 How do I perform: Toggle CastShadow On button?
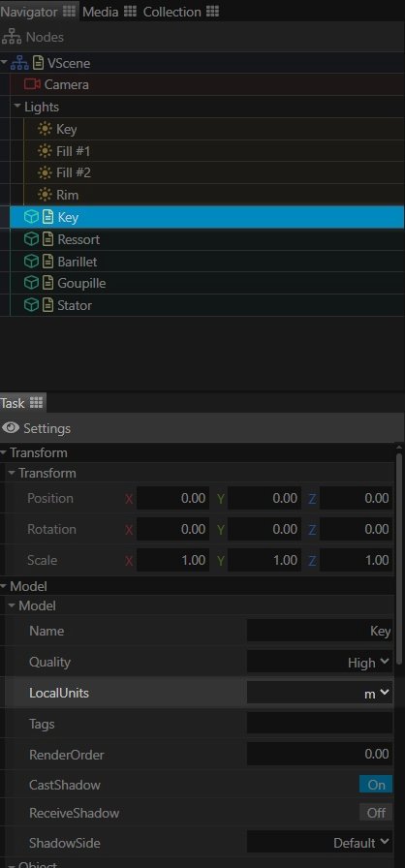[x=376, y=785]
